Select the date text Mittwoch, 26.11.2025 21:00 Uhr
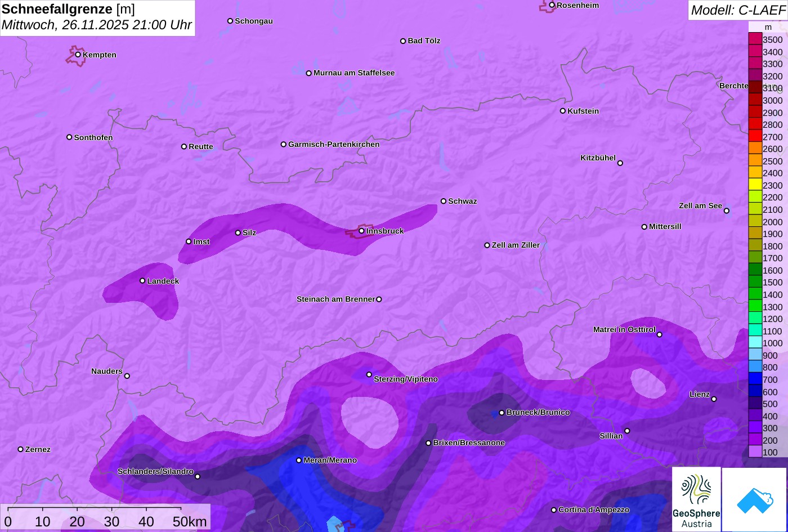 (97, 25)
